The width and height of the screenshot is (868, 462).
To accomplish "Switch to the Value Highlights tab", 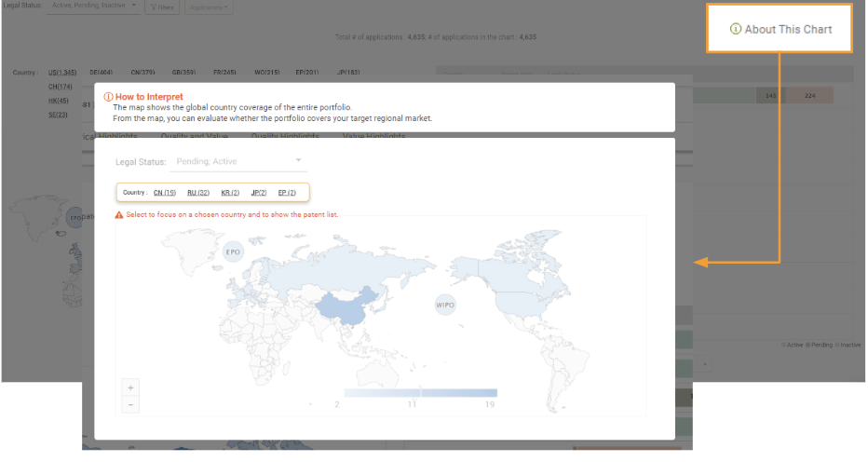I will point(374,136).
